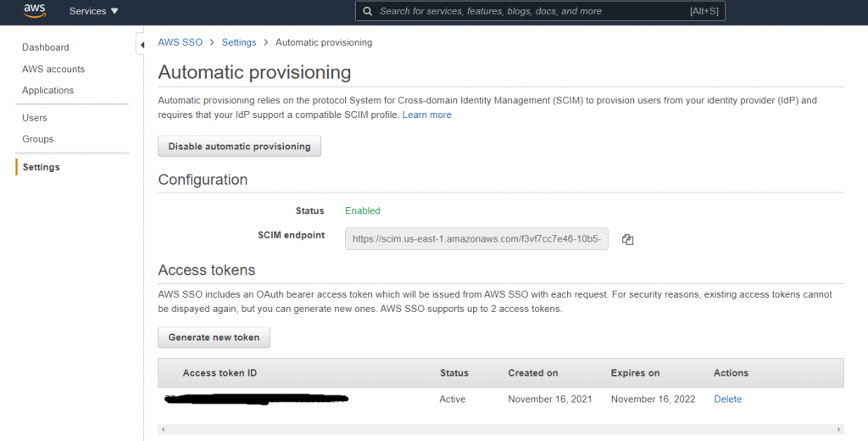Screen dimensions: 868x441
Task: Collapse the left navigation panel arrow
Action: pyautogui.click(x=142, y=45)
